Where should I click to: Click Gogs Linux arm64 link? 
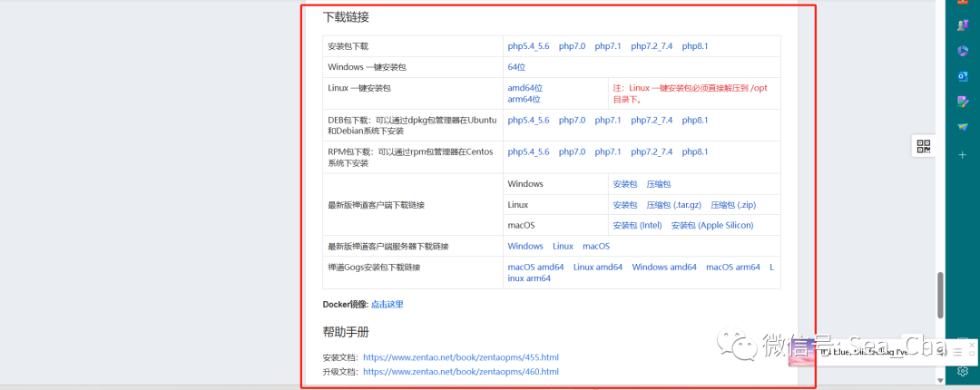coord(529,278)
